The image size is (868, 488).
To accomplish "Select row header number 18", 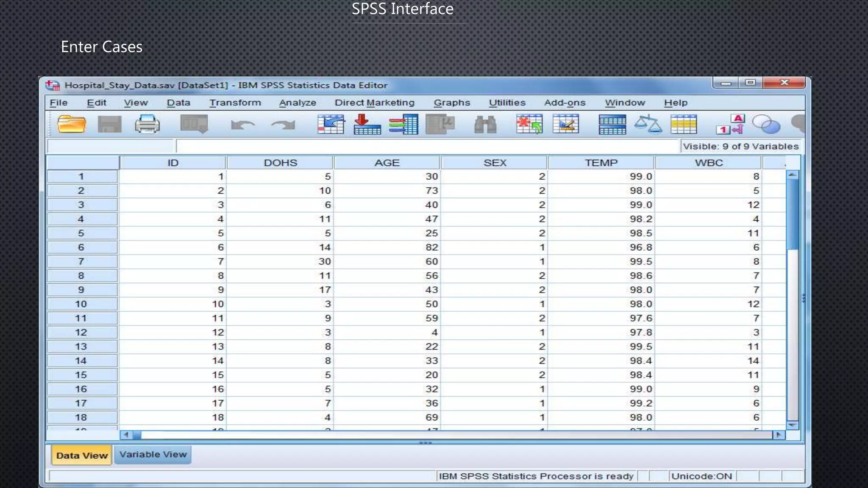I will 82,417.
